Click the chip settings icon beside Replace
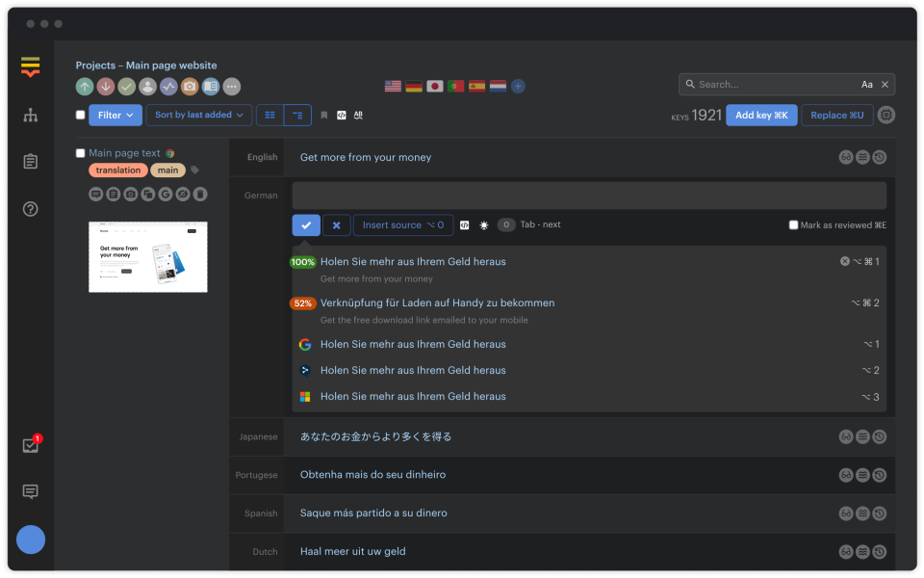924x578 pixels. tap(886, 115)
